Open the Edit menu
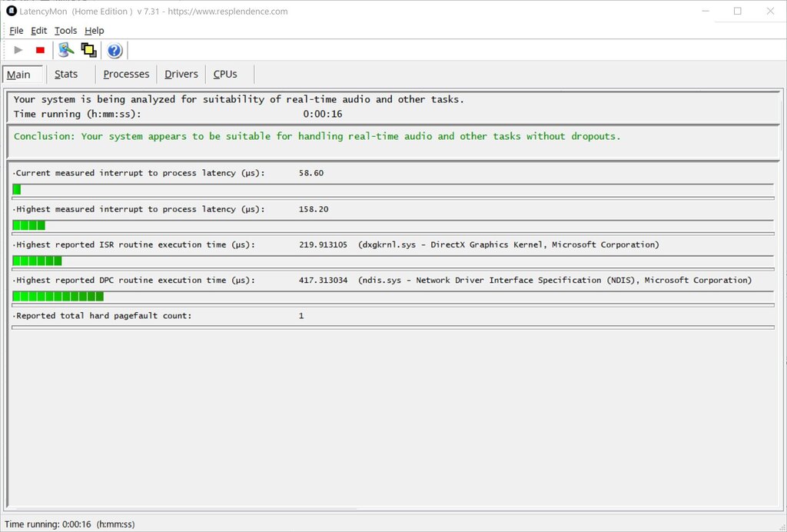Screen dimensions: 787x532 pos(38,31)
